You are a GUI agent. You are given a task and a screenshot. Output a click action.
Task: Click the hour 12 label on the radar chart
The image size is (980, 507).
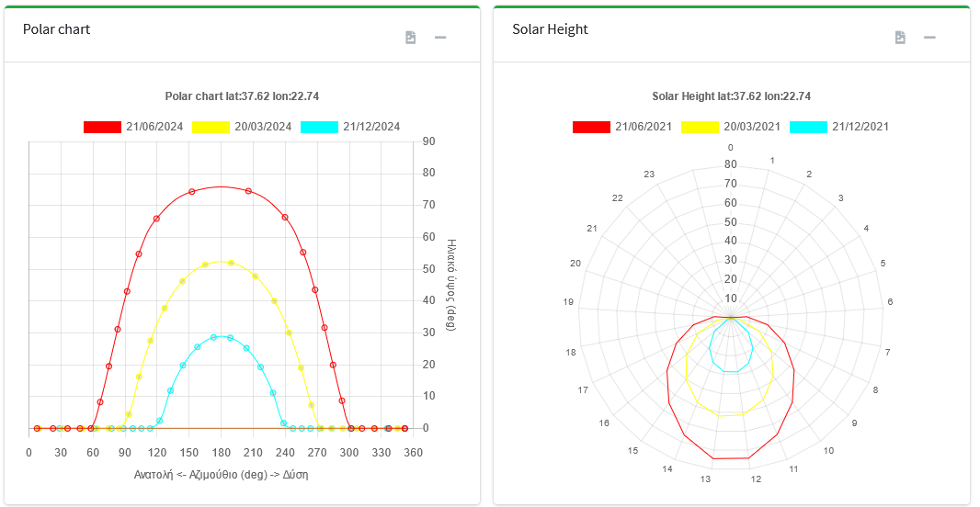click(x=756, y=479)
